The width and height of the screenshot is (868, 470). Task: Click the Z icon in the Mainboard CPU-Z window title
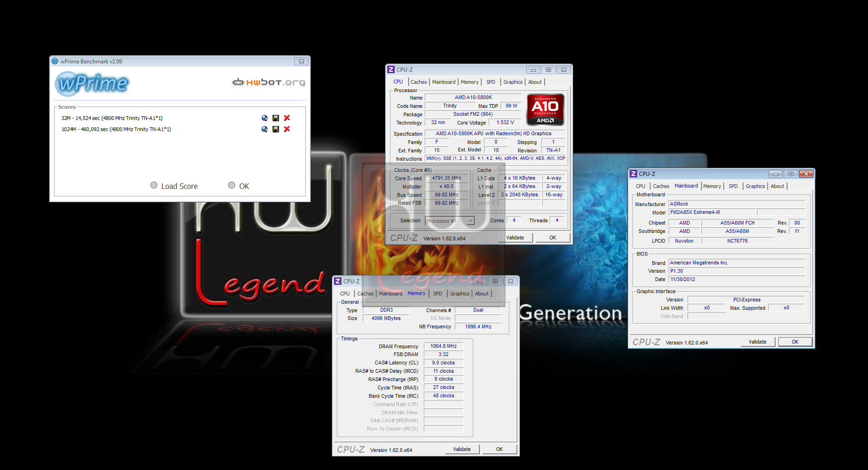(x=633, y=174)
